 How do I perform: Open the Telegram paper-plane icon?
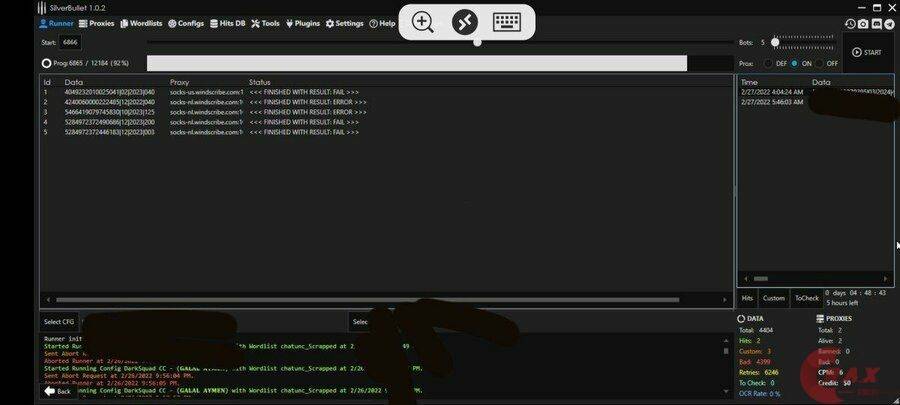[889, 24]
